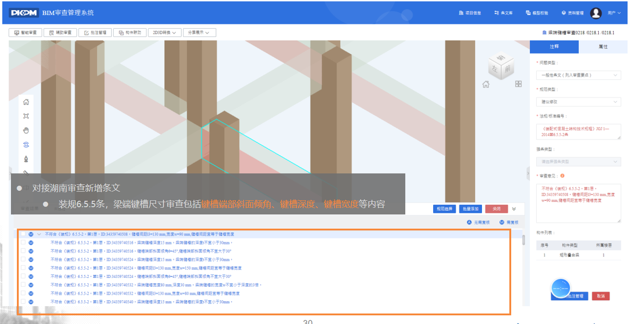This screenshot has height=324, width=644.
Task: Click the right panel collapse arrow handle
Action: (527, 173)
